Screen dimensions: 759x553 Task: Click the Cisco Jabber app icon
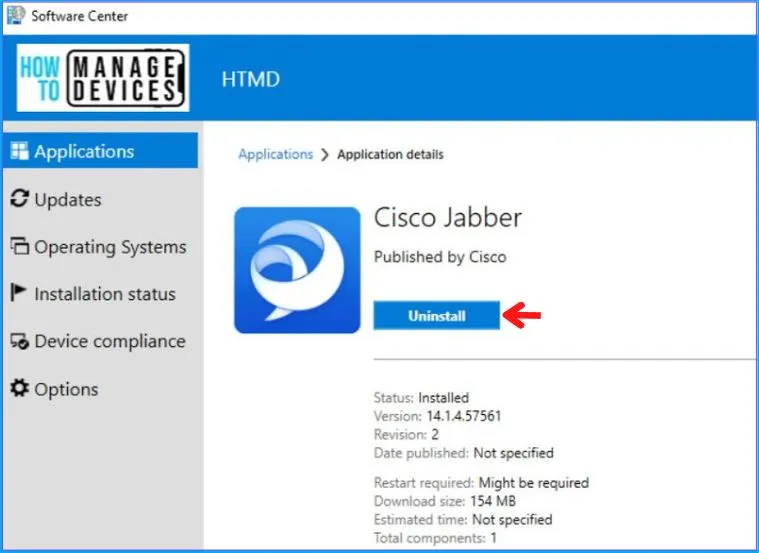pyautogui.click(x=297, y=270)
